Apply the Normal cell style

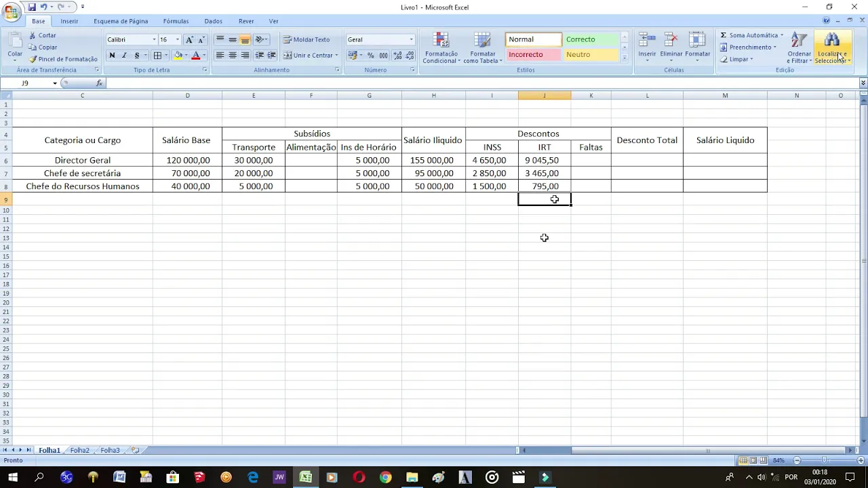coord(534,40)
